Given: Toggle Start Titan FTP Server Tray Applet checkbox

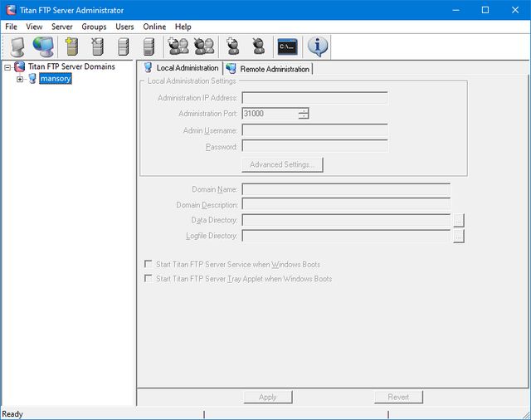Looking at the screenshot, I should click(x=149, y=279).
